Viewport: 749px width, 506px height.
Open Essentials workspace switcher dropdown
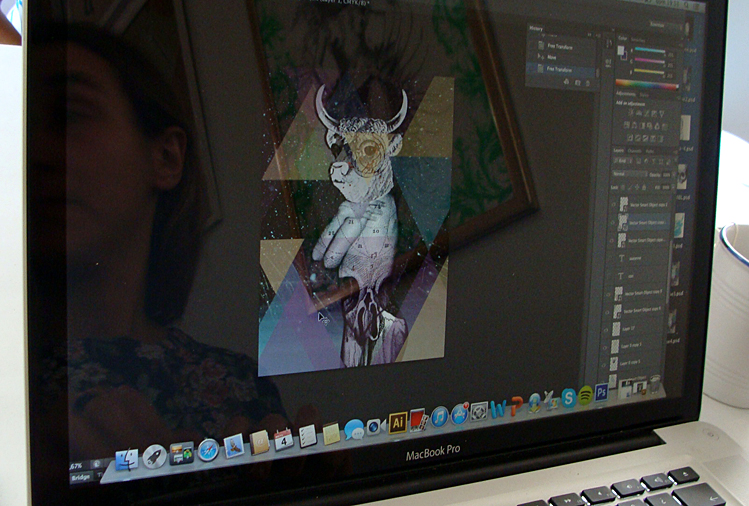[666, 24]
